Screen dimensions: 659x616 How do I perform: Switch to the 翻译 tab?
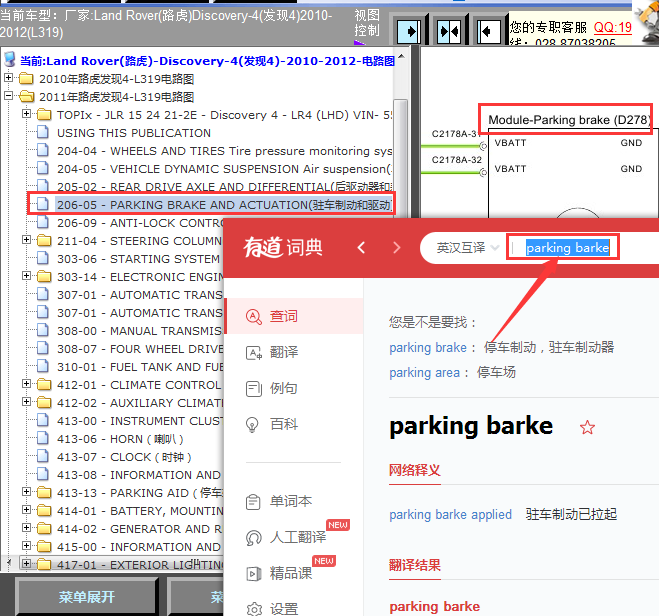(x=294, y=353)
